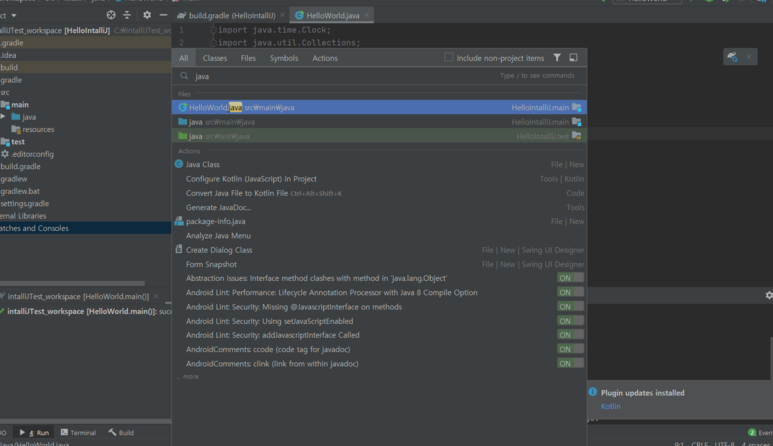This screenshot has height=446, width=773.
Task: Toggle addJavascriptInterface Called inspection switch
Action: pyautogui.click(x=570, y=335)
